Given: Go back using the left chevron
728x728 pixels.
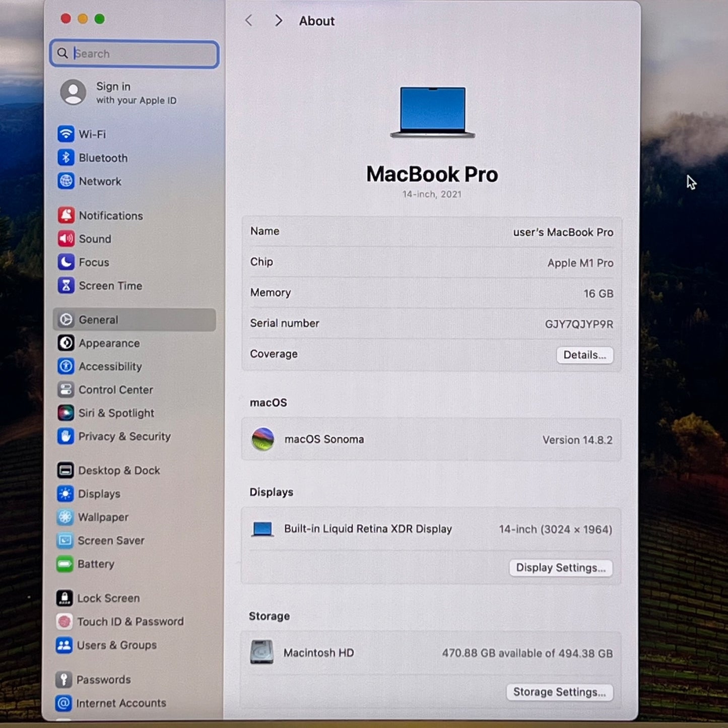Looking at the screenshot, I should pos(248,21).
